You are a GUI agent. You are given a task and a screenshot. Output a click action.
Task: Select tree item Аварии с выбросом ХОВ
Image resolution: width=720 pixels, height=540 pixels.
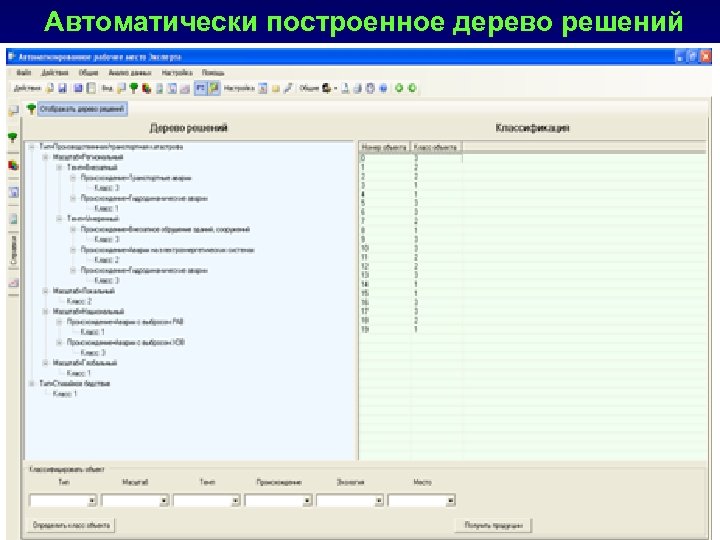126,342
